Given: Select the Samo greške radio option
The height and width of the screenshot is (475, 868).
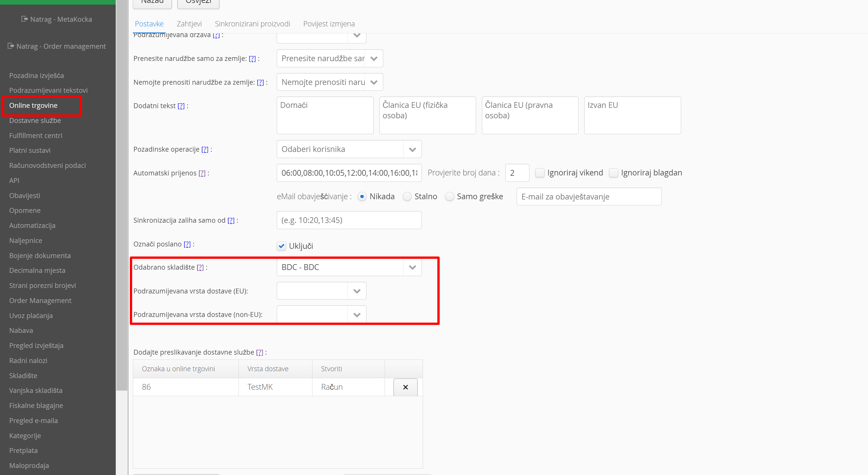Looking at the screenshot, I should (449, 196).
